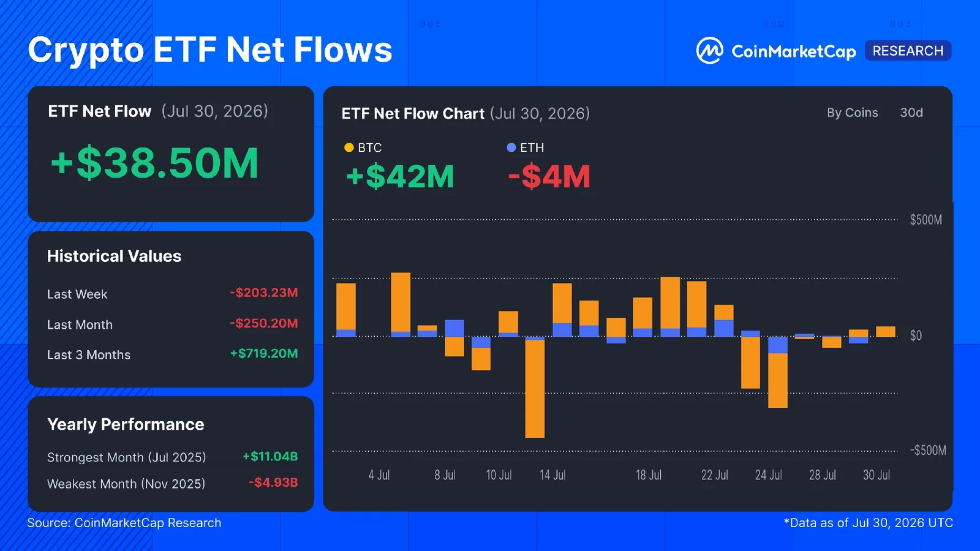Image resolution: width=980 pixels, height=551 pixels.
Task: Click the $500M axis label
Action: [926, 220]
